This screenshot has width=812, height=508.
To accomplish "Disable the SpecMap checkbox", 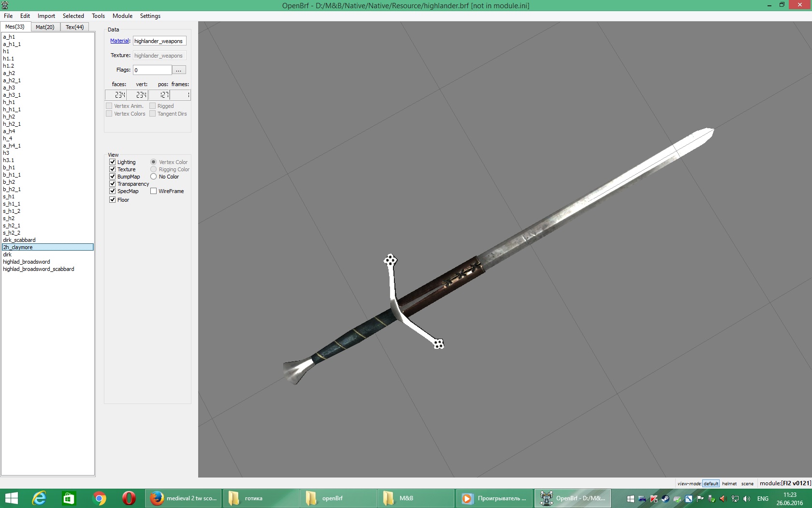I will (112, 191).
